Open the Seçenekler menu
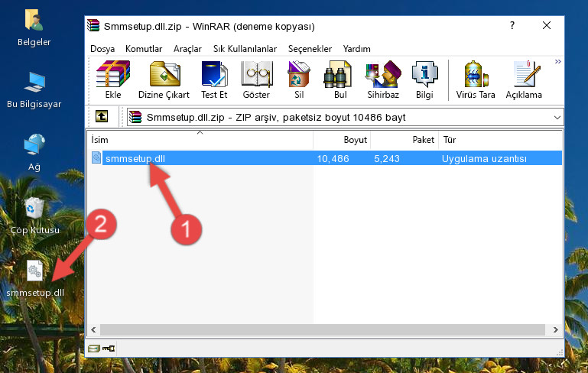The height and width of the screenshot is (373, 588). tap(310, 49)
